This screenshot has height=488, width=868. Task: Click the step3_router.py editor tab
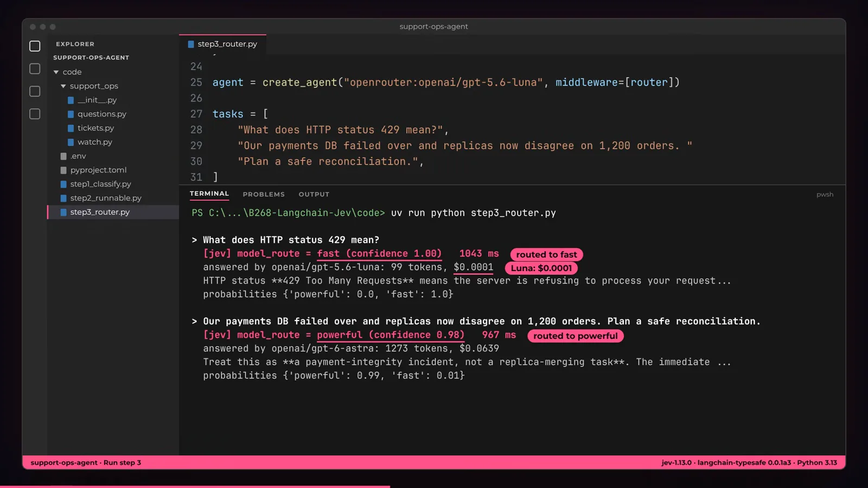222,44
